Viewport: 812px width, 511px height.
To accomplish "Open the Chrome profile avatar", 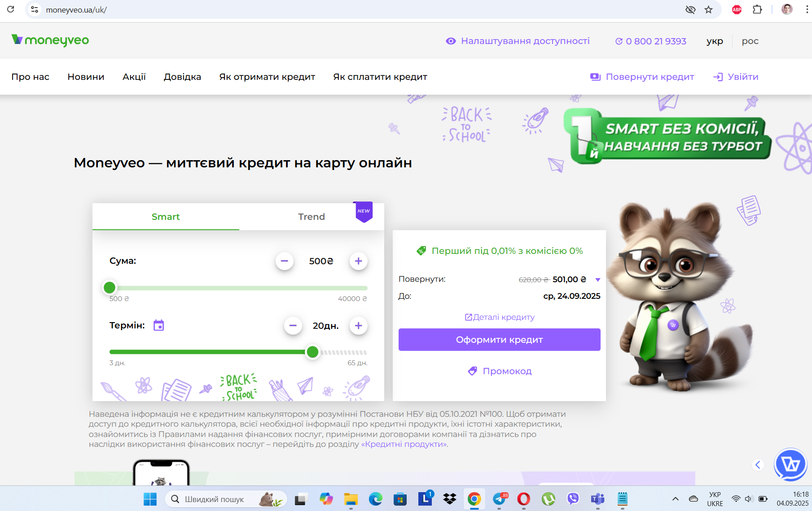I will pyautogui.click(x=787, y=9).
